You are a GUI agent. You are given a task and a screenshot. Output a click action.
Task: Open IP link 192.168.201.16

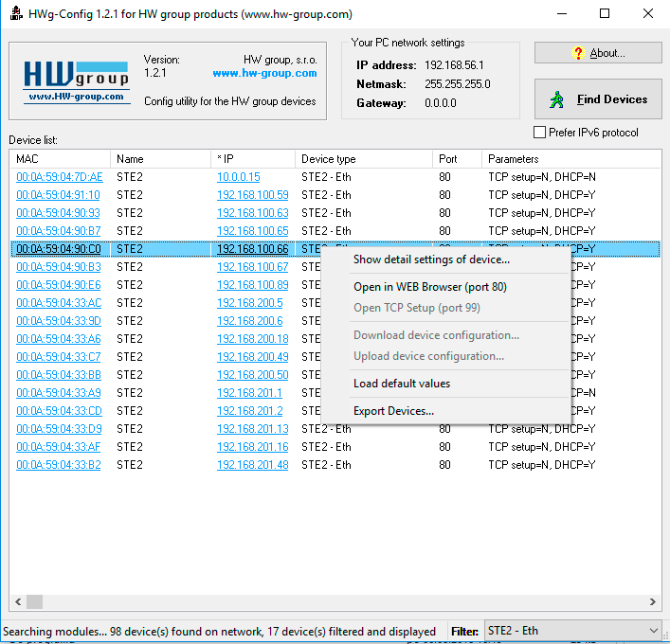[252, 447]
